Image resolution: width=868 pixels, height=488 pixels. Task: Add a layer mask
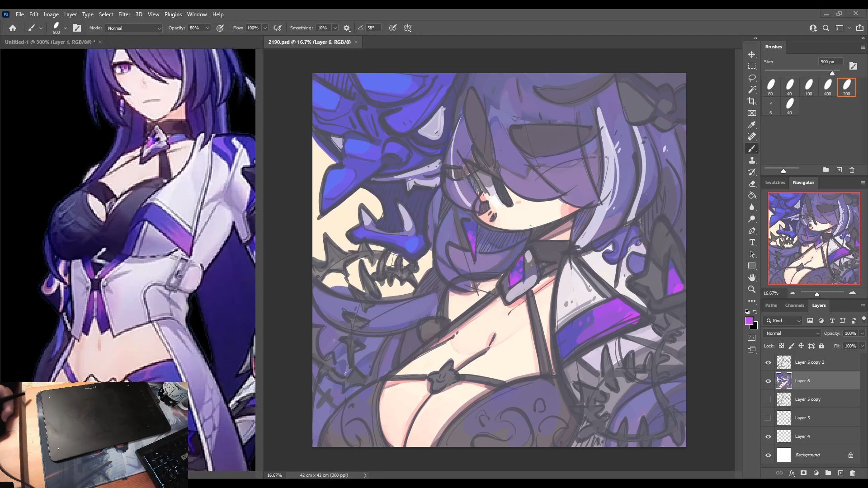coord(804,473)
